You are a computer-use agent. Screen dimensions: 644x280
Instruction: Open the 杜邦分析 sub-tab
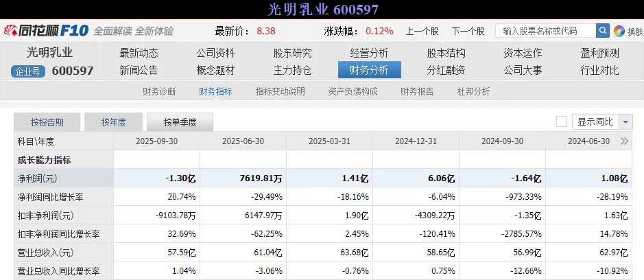473,91
